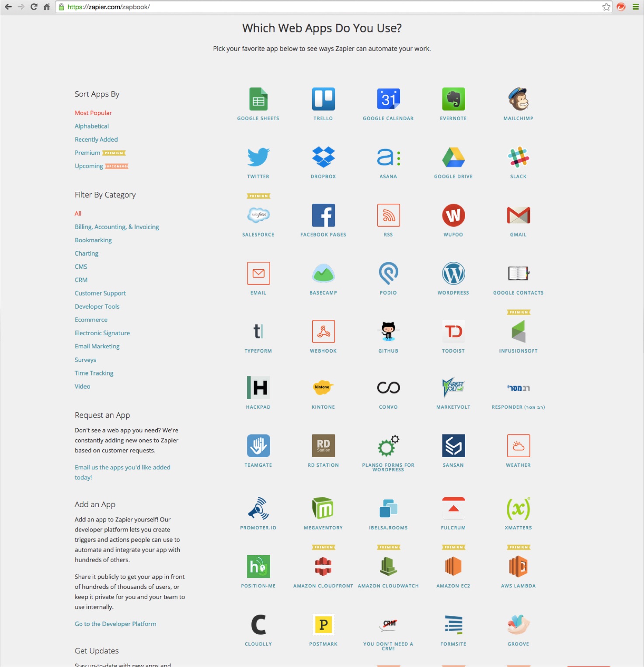Select the Email envelope icon
644x667 pixels.
tap(258, 273)
